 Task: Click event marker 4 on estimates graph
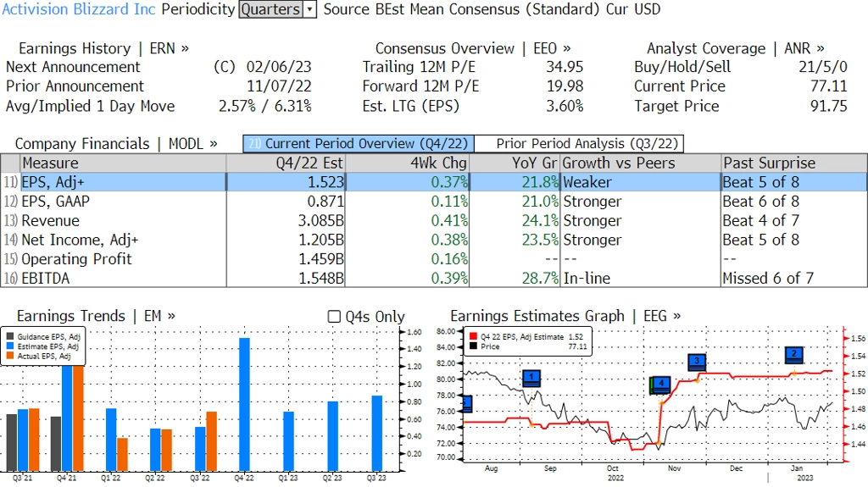tap(661, 384)
